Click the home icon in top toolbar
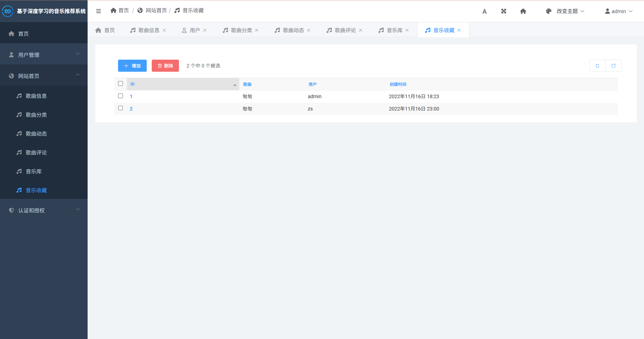644x339 pixels. point(523,11)
